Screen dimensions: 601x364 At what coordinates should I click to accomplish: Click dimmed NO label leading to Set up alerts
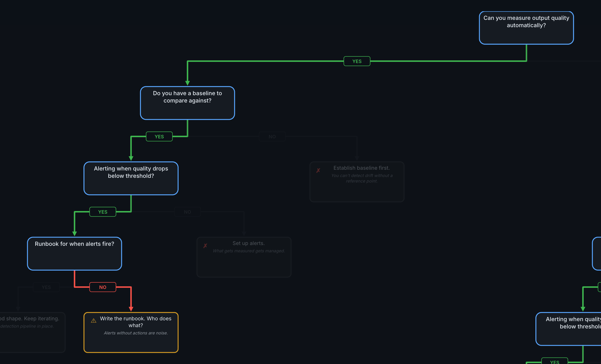coord(187,212)
